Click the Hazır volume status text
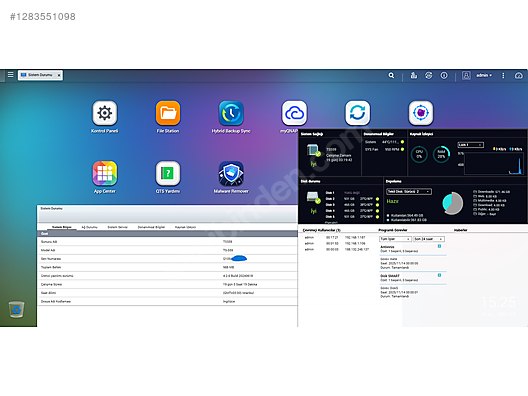 pyautogui.click(x=392, y=201)
